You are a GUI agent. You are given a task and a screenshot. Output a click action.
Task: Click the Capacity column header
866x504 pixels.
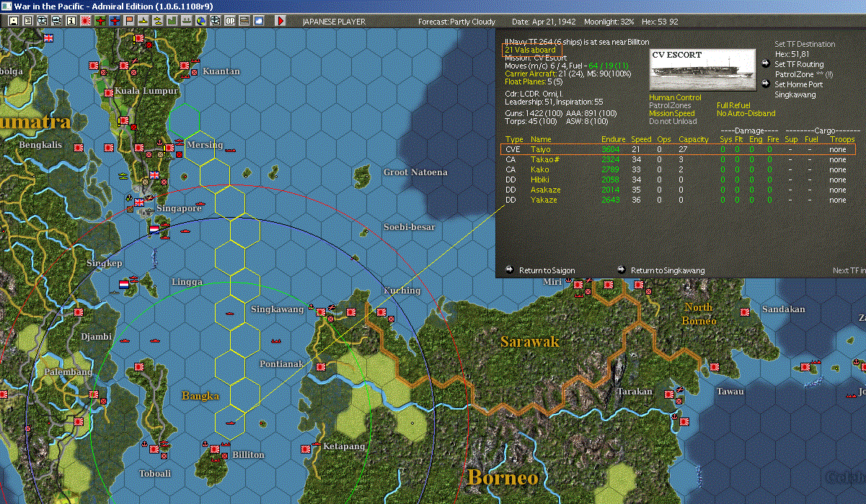pos(694,139)
